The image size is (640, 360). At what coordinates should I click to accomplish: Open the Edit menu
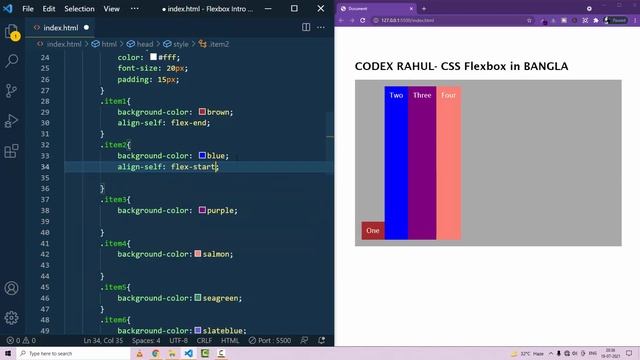click(x=49, y=9)
